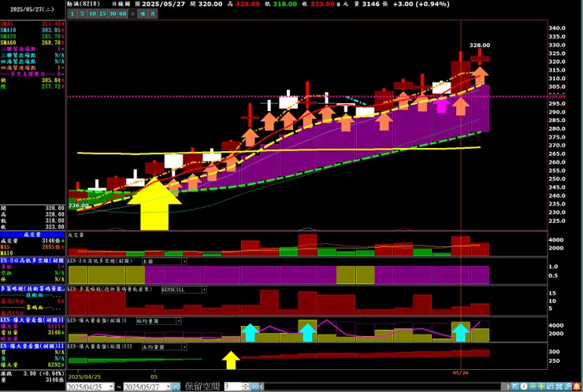The width and height of the screenshot is (583, 392).
Task: Open the 主圖 dropdown in KEN-3日高低多空線 panel
Action: (184, 261)
